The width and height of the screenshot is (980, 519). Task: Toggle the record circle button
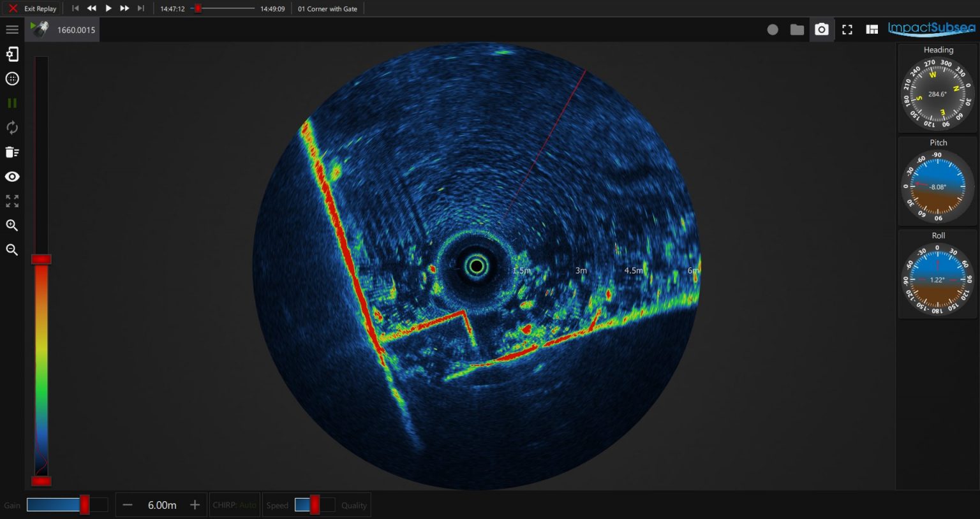[x=772, y=29]
